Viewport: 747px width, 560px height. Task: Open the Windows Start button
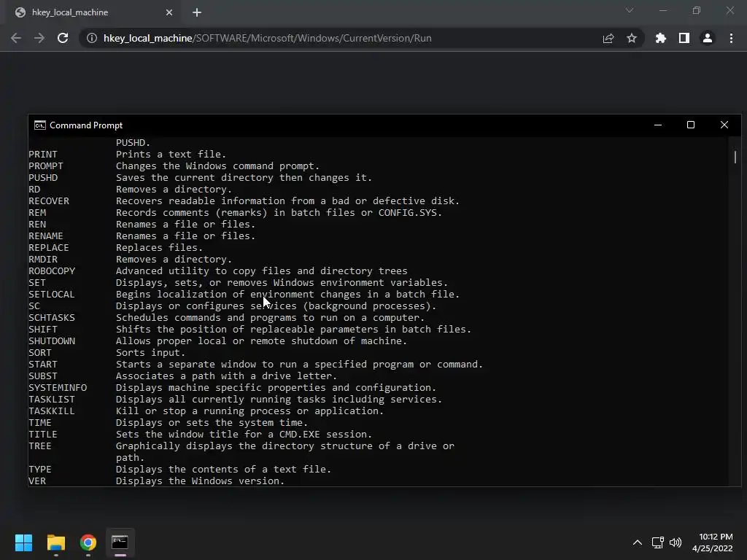click(x=23, y=542)
